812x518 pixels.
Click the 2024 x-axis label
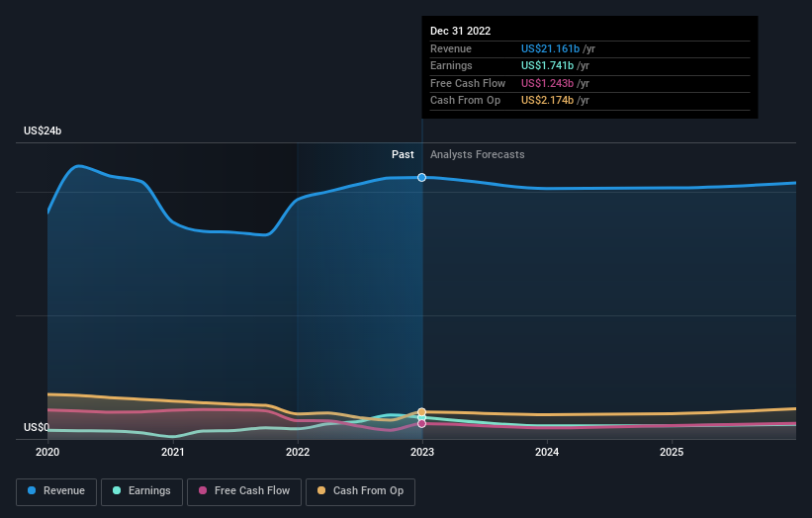(x=547, y=452)
